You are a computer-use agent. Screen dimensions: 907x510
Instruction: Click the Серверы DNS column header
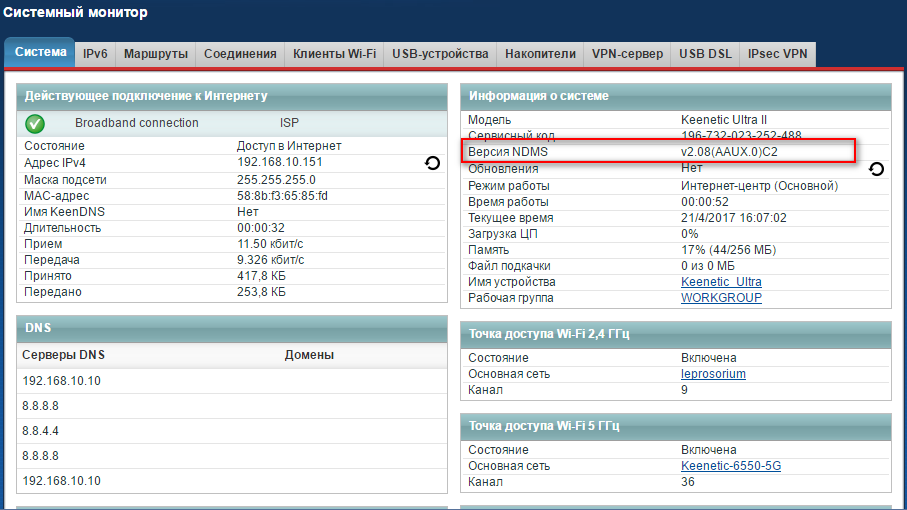62,355
